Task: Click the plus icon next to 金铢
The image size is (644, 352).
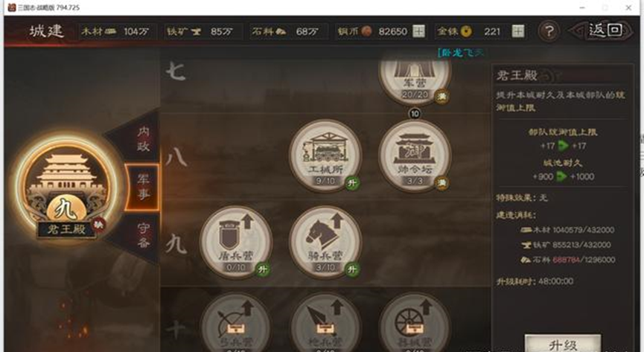Action: point(518,31)
